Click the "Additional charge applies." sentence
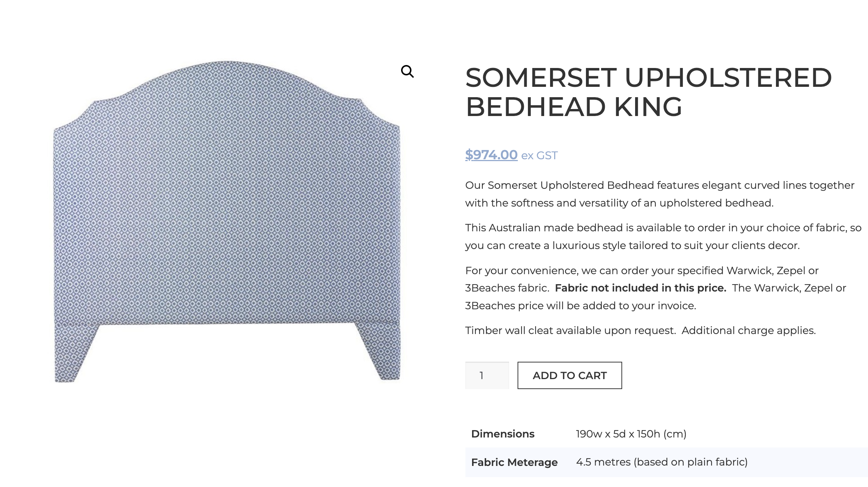This screenshot has width=868, height=487. (749, 331)
